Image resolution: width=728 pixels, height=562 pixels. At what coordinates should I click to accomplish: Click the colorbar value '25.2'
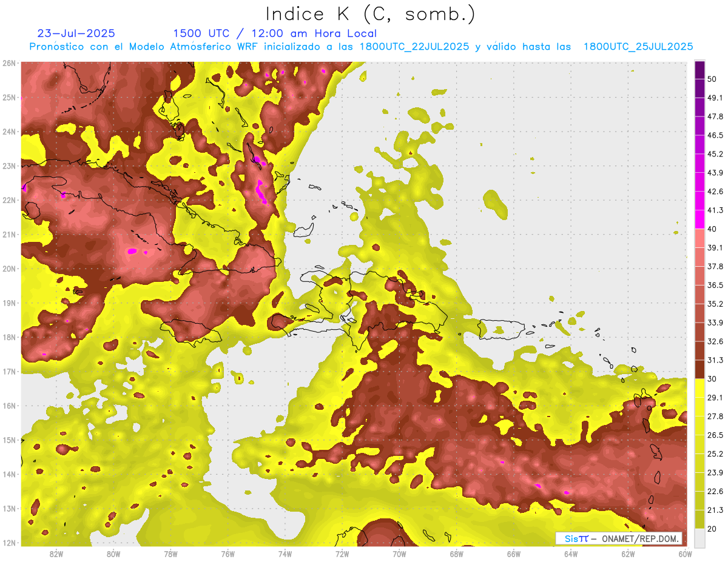coord(715,454)
